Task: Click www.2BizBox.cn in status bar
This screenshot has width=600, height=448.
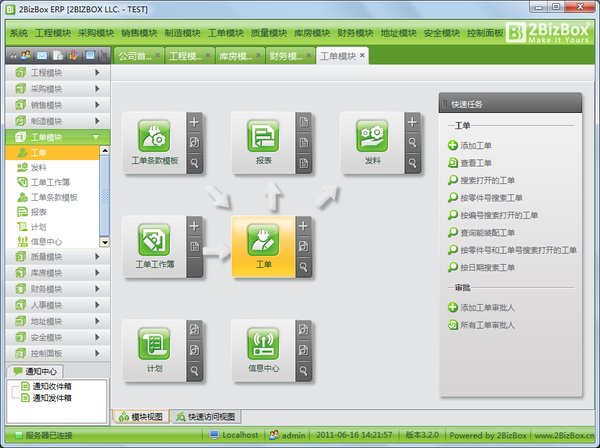Action: [564, 435]
